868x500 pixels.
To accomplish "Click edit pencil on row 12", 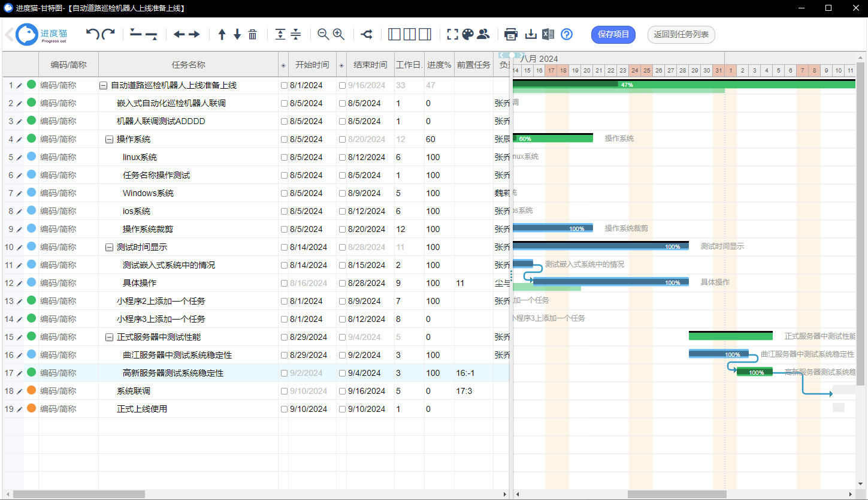I will point(19,283).
